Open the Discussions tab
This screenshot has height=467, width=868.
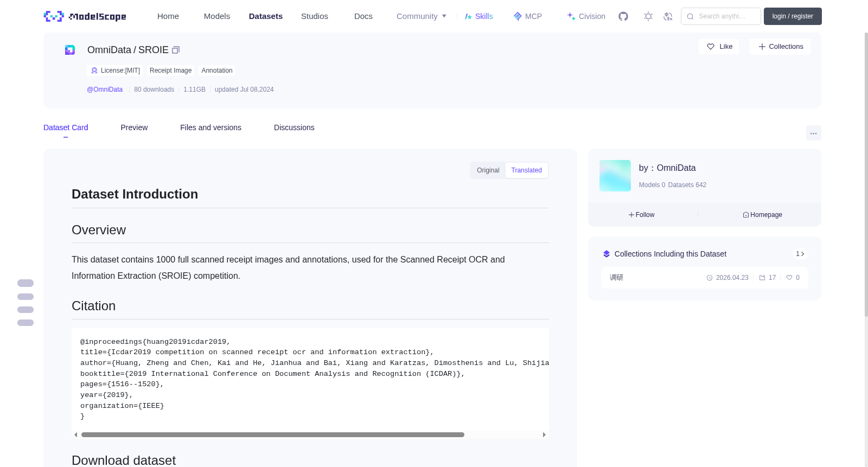(x=294, y=127)
